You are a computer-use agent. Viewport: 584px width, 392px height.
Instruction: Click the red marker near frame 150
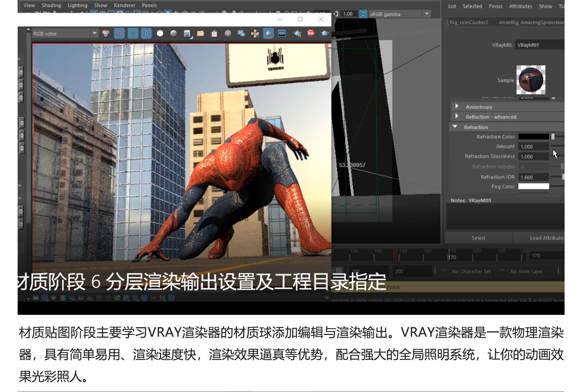[395, 255]
